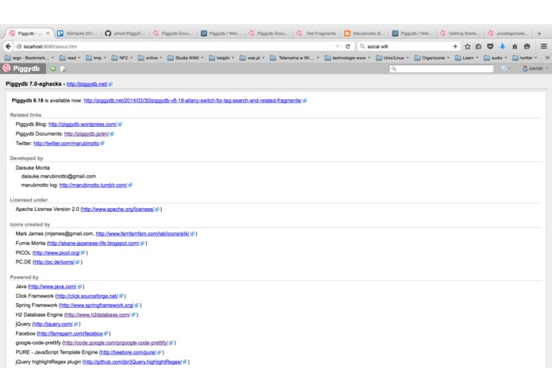Open the jQuery.highlightRegex github link
552x392 pixels.
(x=133, y=362)
